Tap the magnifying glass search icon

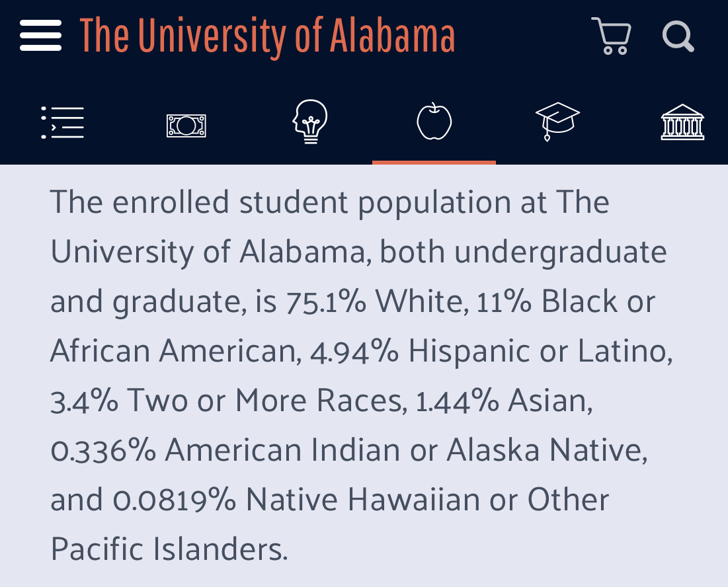[678, 36]
